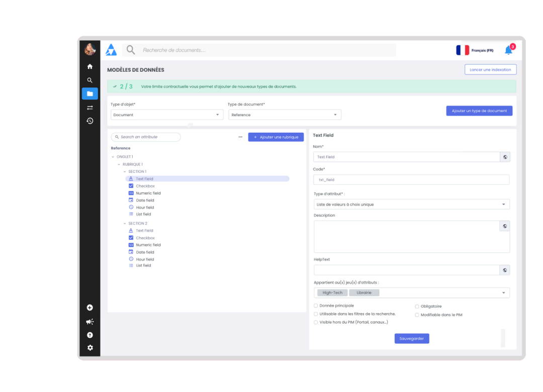Open the help question mark icon
Viewport: 543px width, 392px height.
[89, 335]
